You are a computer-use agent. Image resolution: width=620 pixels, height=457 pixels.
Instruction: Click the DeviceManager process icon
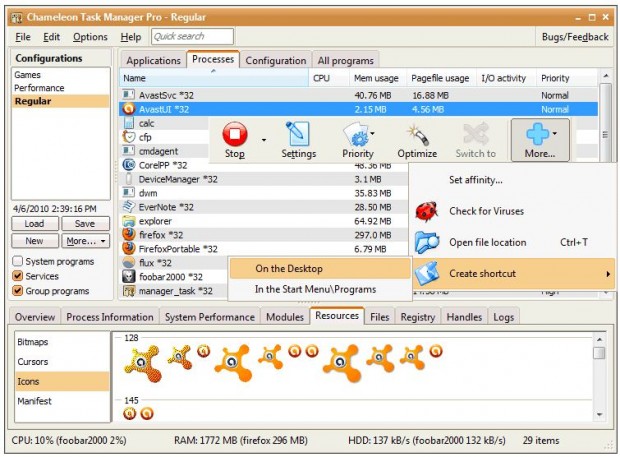coord(129,179)
